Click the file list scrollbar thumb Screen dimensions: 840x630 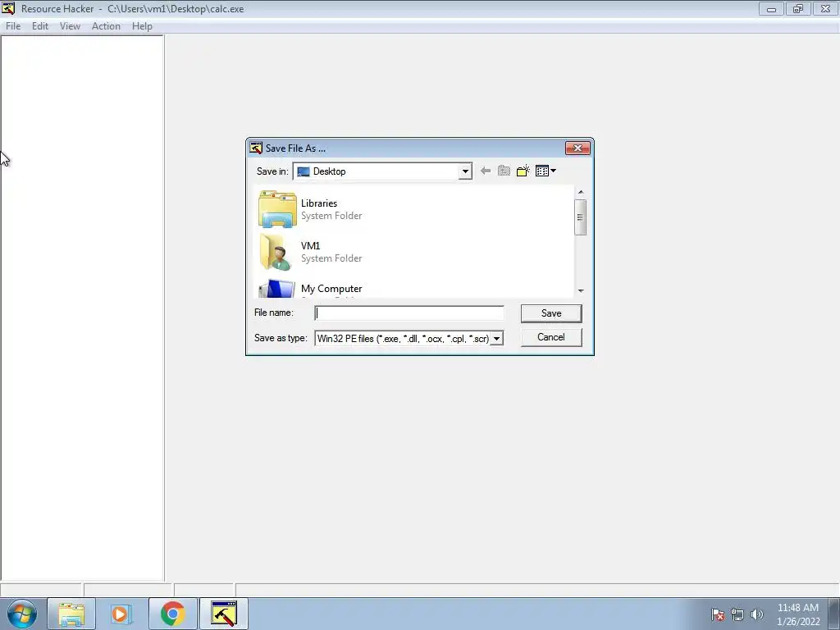pos(580,217)
